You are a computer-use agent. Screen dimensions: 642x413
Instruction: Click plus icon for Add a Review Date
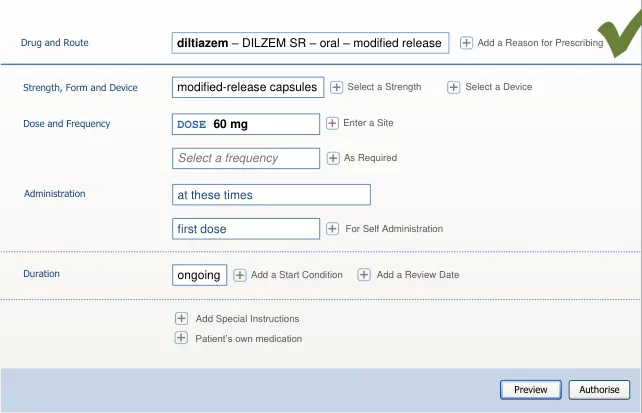[365, 275]
